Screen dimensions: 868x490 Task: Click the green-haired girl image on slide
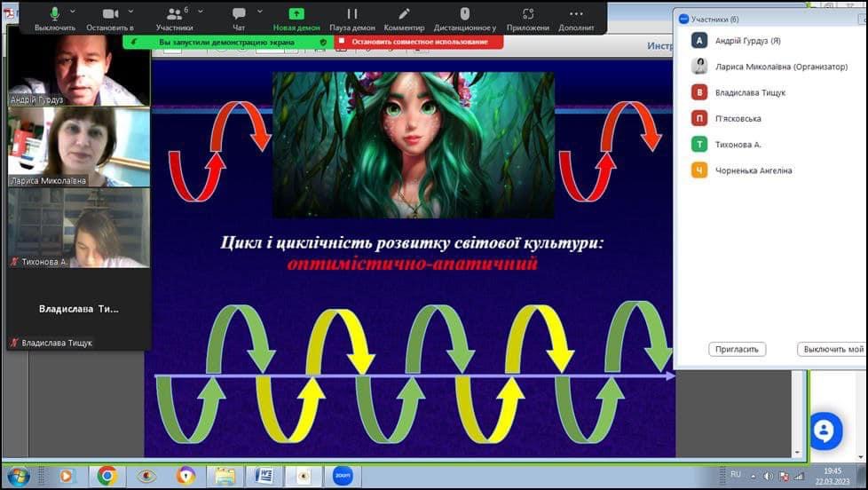click(413, 145)
